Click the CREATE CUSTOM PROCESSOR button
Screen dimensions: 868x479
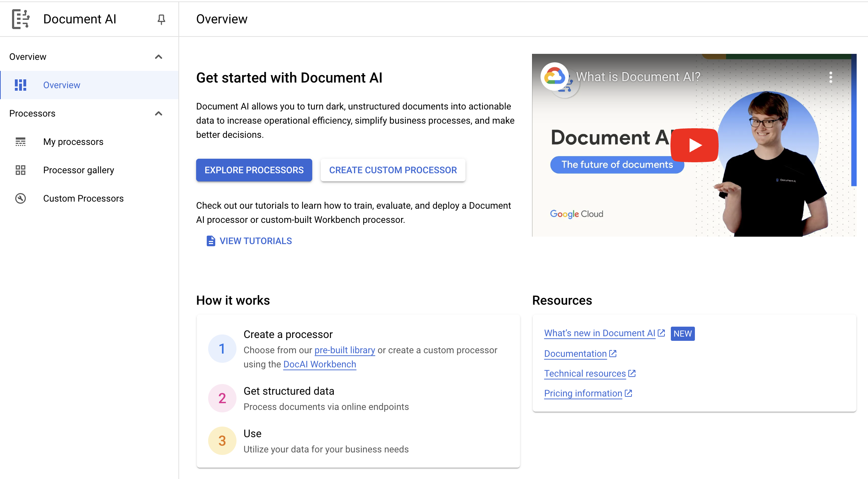click(x=393, y=170)
